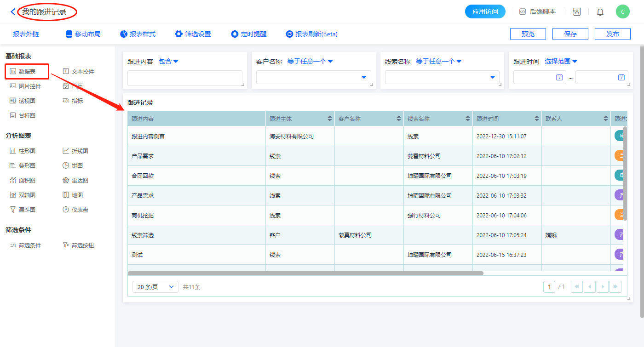Click the 发布 publish button
Viewport: 644px width, 347px height.
(x=612, y=34)
